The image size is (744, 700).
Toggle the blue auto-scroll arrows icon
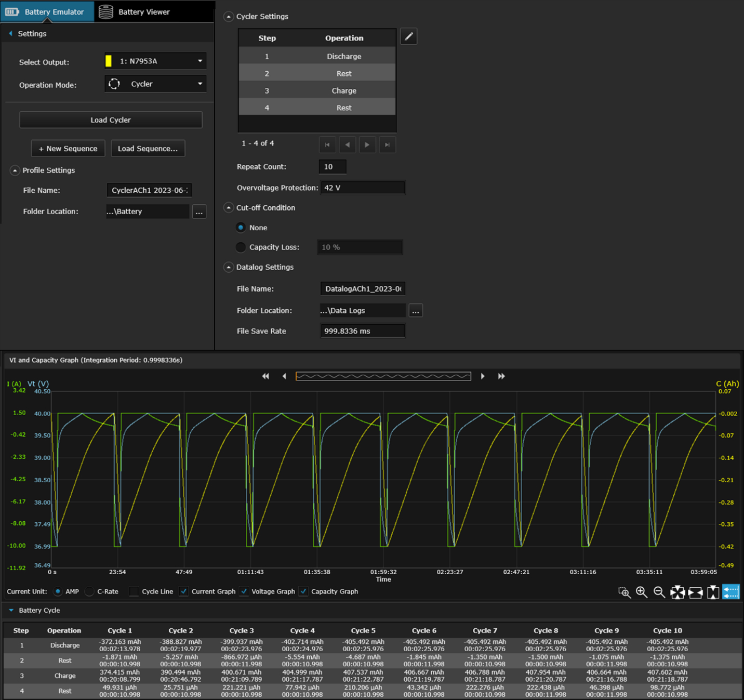[730, 592]
